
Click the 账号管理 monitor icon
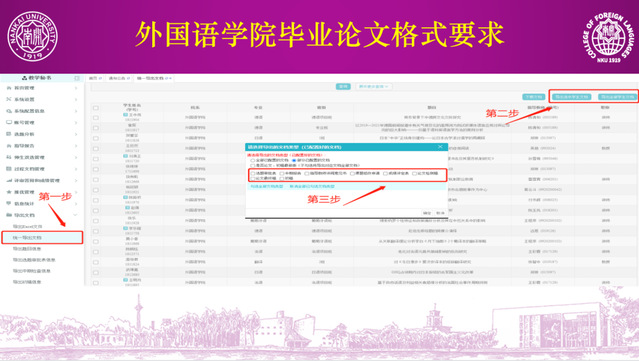(9, 122)
